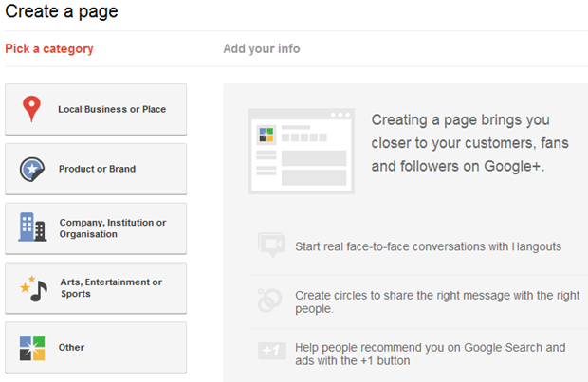
Task: Click the colored squares Other icon
Action: point(32,348)
